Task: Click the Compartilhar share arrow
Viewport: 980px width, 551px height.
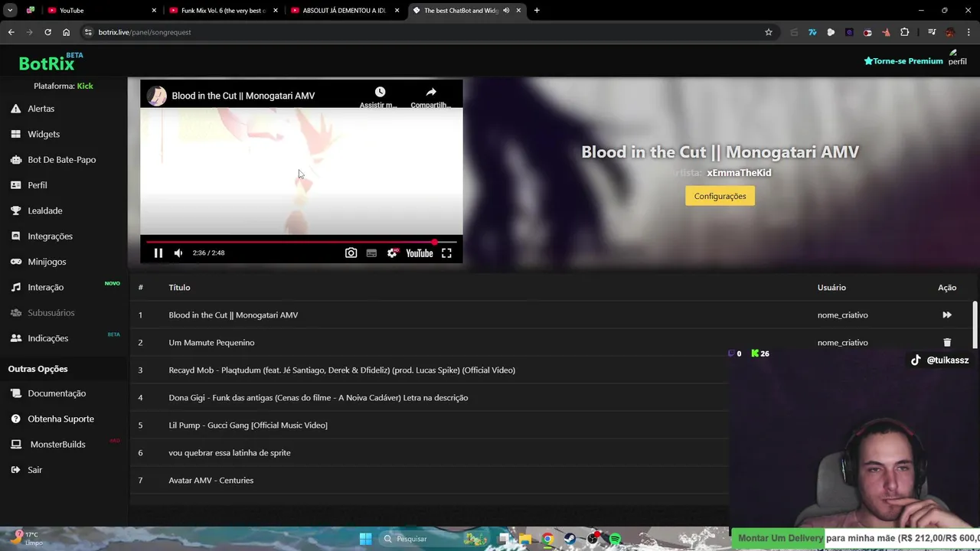Action: [x=431, y=92]
